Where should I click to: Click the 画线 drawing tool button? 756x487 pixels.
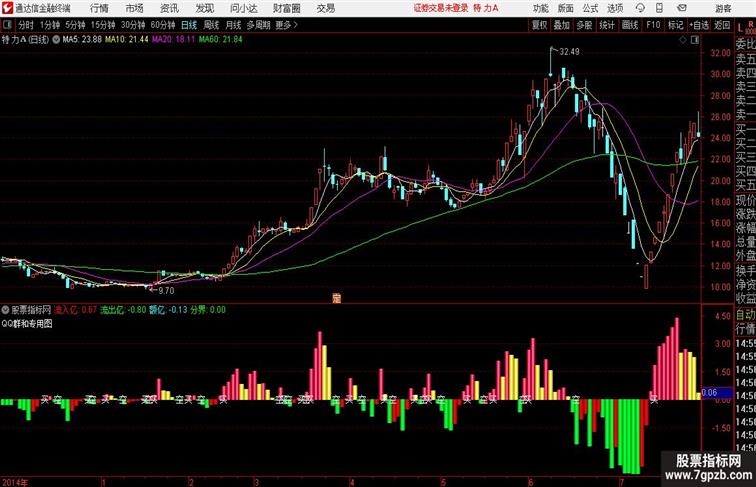point(630,25)
